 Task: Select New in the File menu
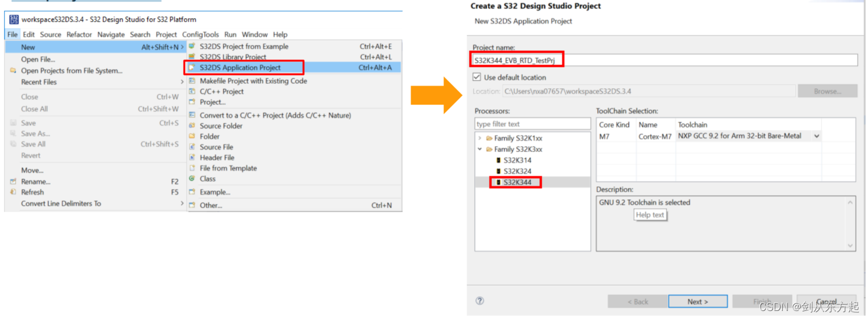coord(96,47)
